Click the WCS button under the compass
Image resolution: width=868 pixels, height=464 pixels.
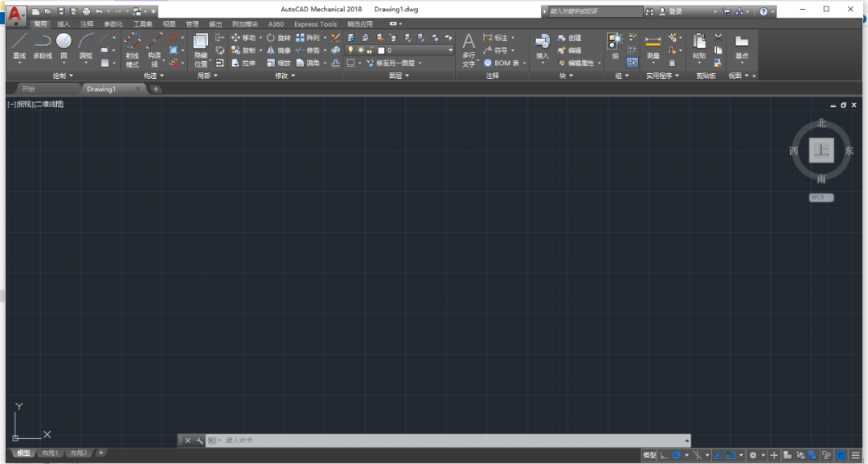coord(821,197)
